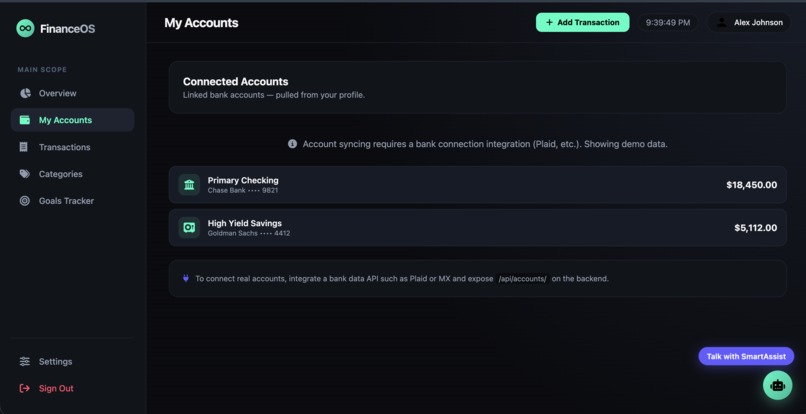Click Talk with SmartAssist bubble
The width and height of the screenshot is (806, 414).
click(746, 356)
